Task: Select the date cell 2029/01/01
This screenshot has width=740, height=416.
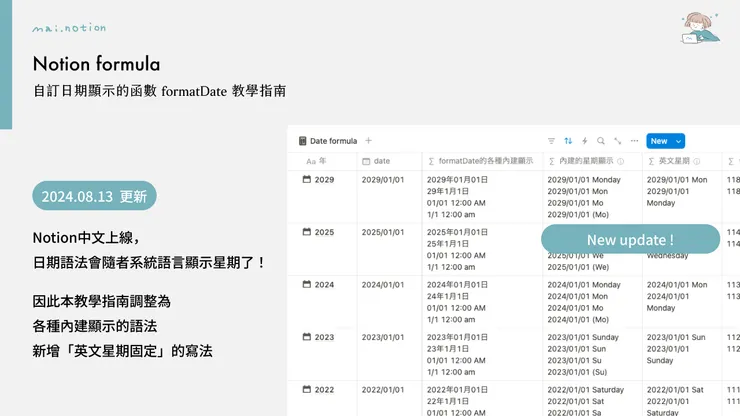Action: click(383, 179)
